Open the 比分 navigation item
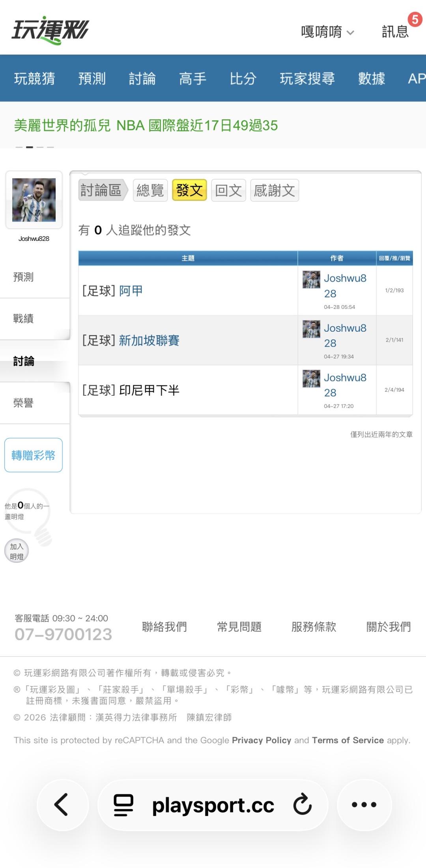426x868 pixels. 243,78
